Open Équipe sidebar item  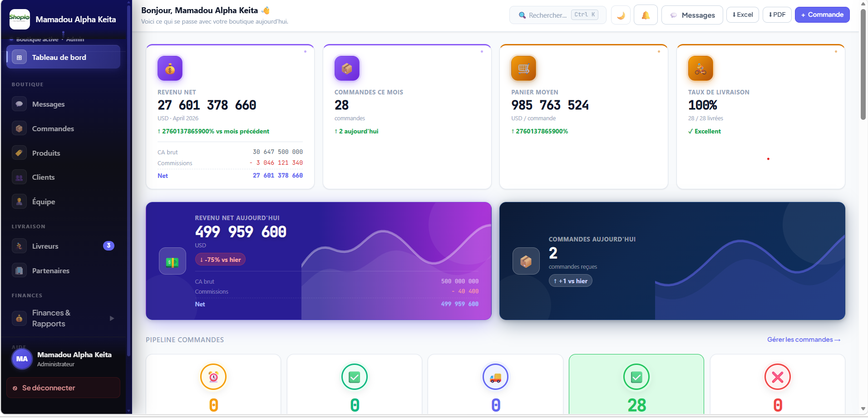[x=63, y=202]
